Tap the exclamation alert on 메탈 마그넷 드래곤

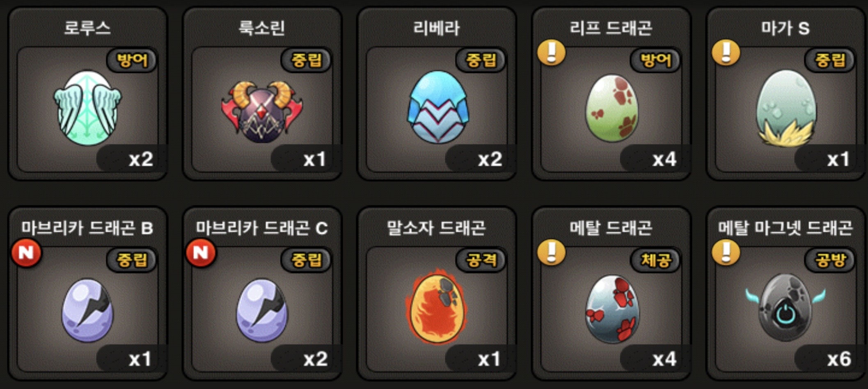point(726,253)
